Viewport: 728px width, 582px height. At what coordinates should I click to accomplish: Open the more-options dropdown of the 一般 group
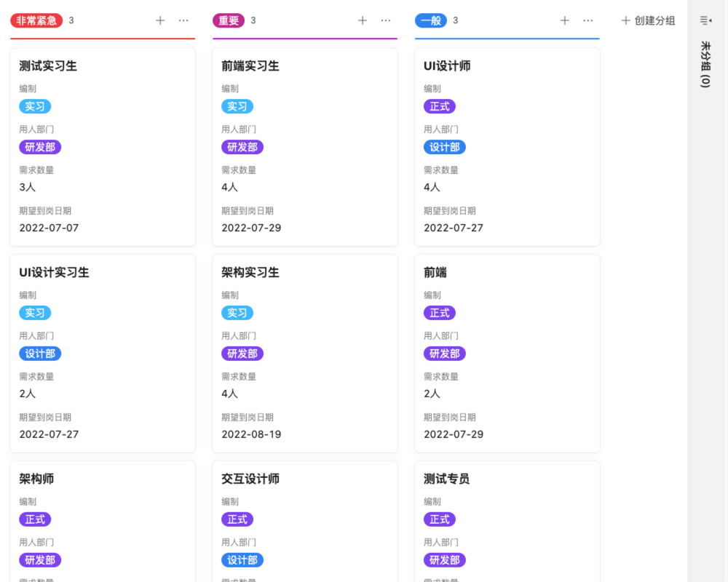tap(587, 20)
